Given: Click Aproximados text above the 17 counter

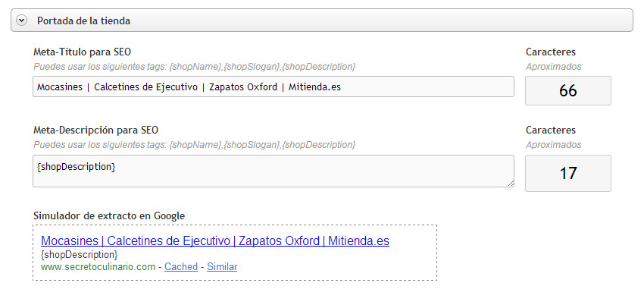Looking at the screenshot, I should pyautogui.click(x=554, y=145).
